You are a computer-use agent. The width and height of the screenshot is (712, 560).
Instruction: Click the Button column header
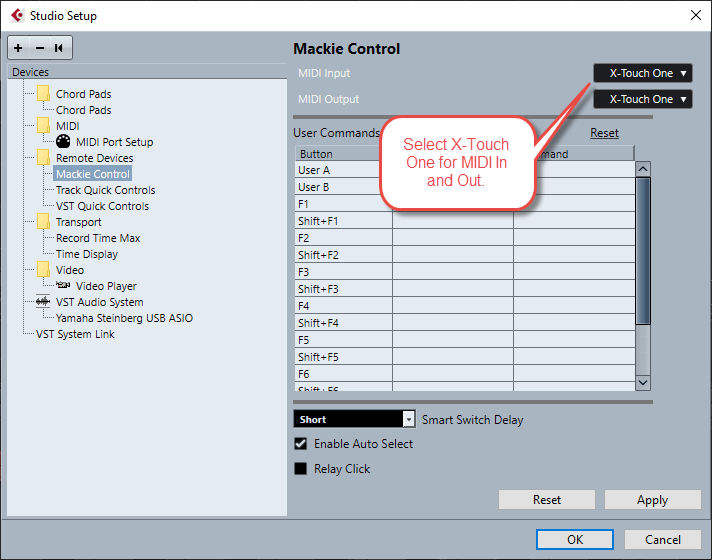pyautogui.click(x=343, y=154)
